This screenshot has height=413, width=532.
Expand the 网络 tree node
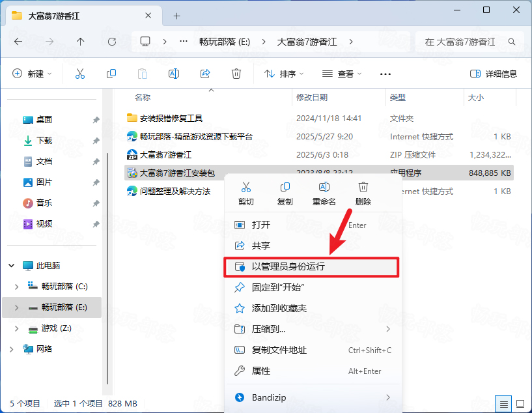click(x=12, y=349)
